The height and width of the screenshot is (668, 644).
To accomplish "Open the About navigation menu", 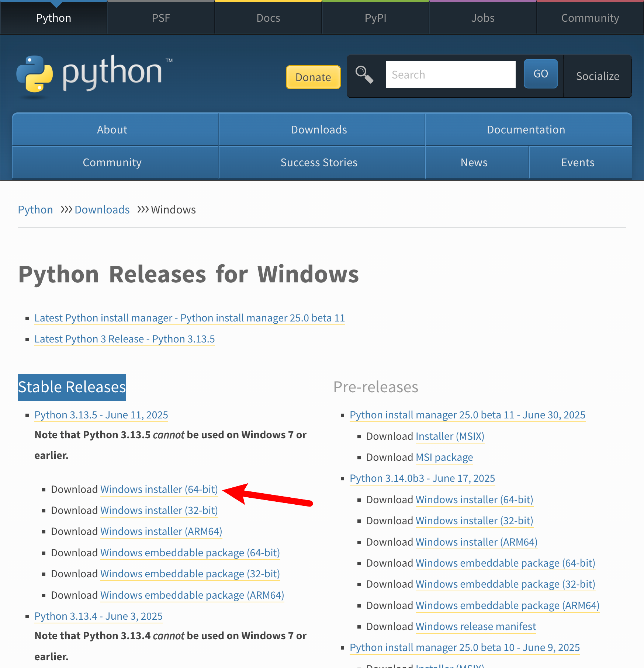I will (x=115, y=129).
